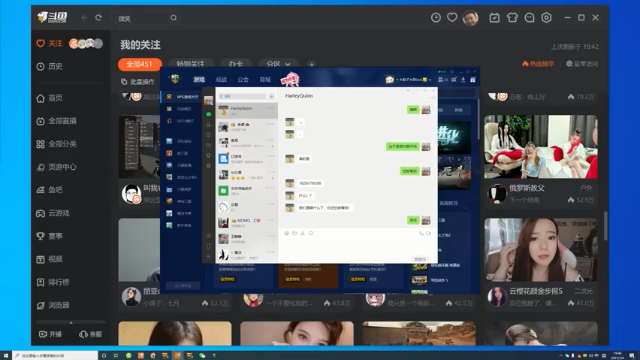This screenshot has height=360, width=640.
Task: Open the HarleyQuinn conversation in chat list
Action: [247, 111]
